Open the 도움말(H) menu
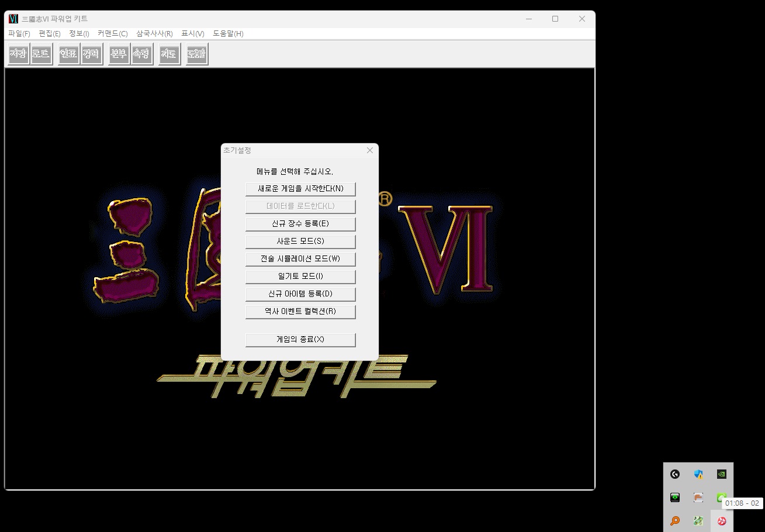 (228, 34)
